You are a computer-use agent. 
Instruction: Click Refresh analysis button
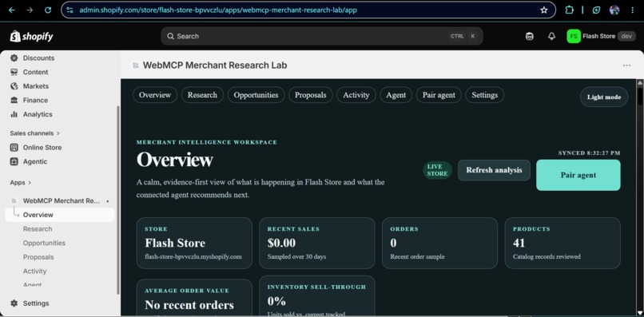494,170
